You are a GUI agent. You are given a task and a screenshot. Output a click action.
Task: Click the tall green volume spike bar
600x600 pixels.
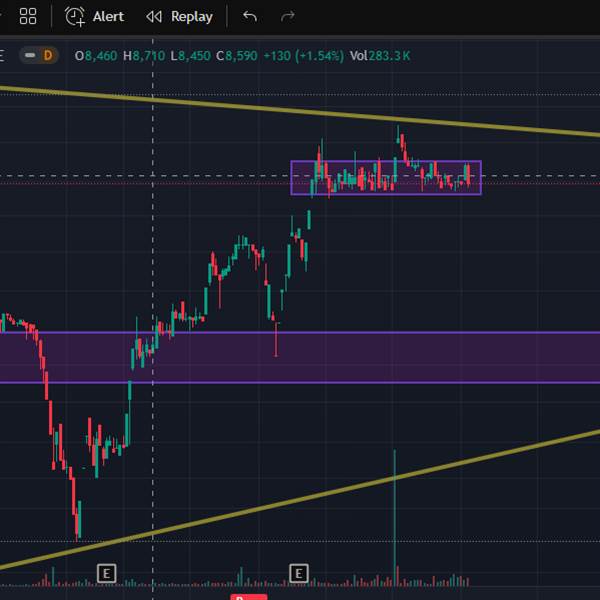pos(395,517)
